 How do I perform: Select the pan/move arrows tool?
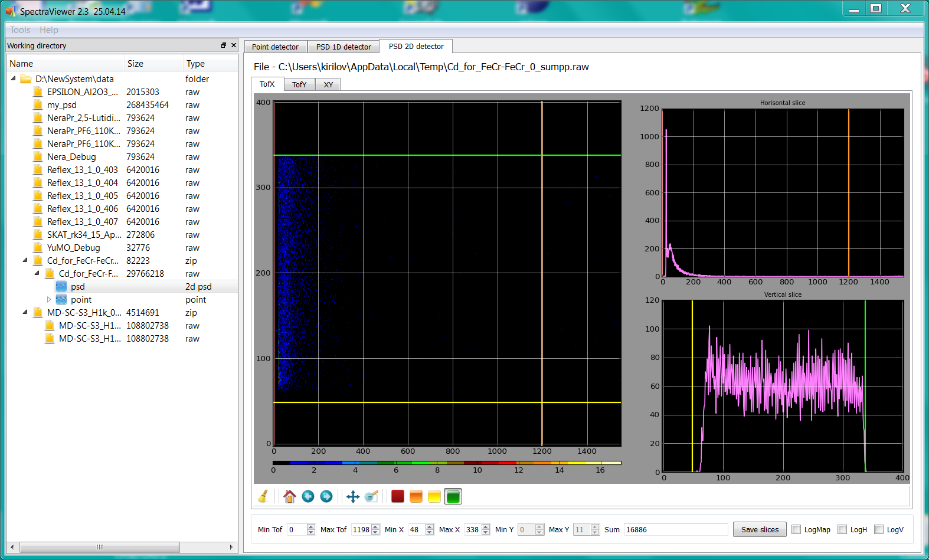click(x=353, y=496)
